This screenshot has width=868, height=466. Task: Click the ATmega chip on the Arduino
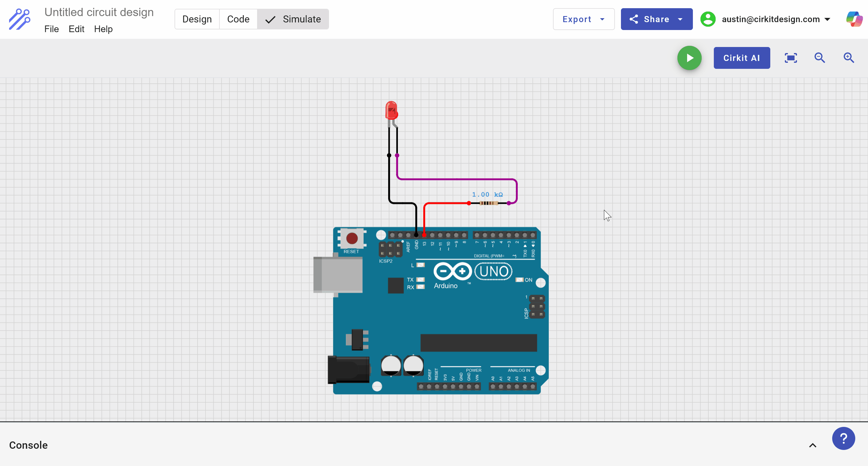(x=479, y=343)
